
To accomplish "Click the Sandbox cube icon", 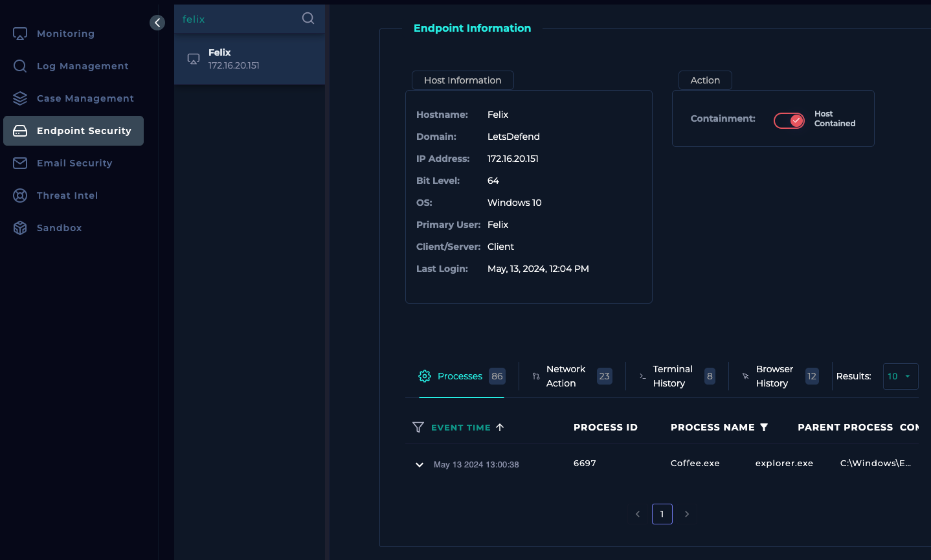I will coord(20,228).
